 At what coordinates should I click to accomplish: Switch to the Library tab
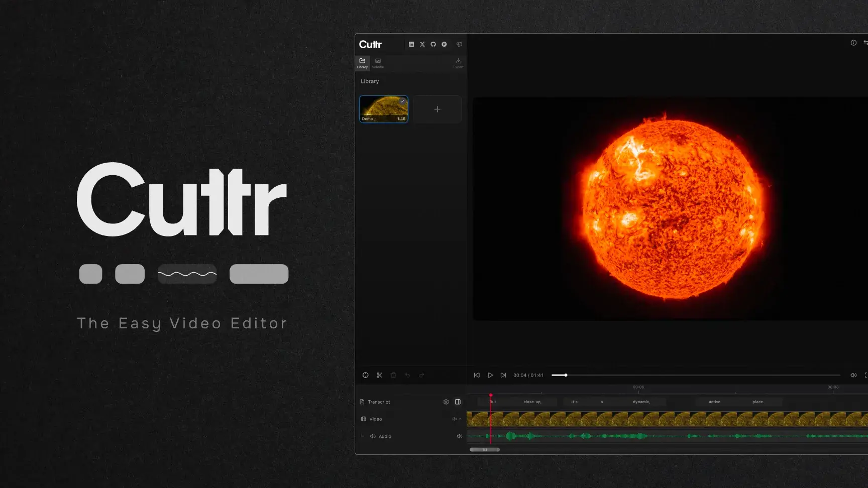point(362,63)
